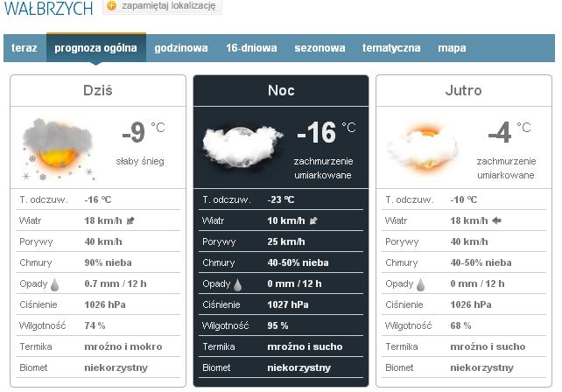Click the '1027 hPa' pressure value
562x392 pixels.
288,304
